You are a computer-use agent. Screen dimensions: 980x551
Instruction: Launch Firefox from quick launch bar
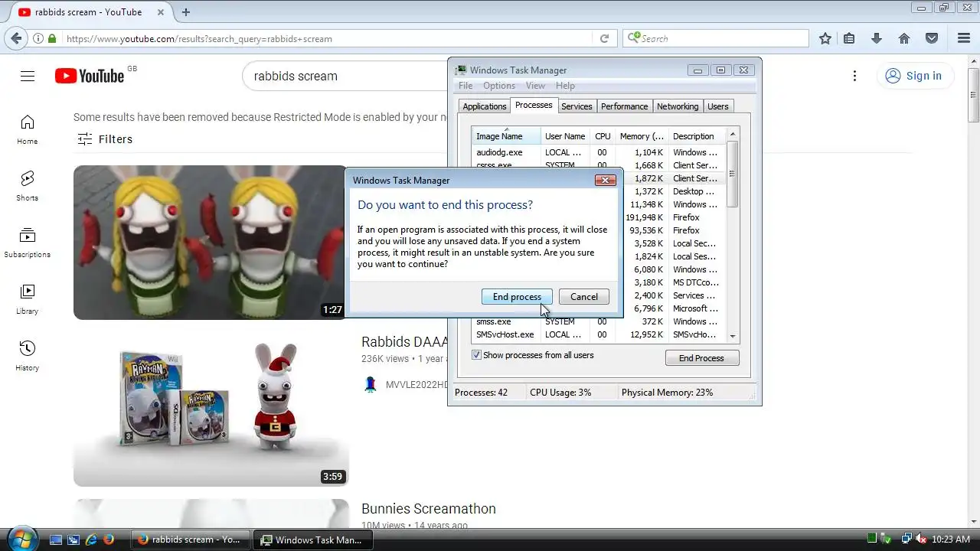pos(109,540)
